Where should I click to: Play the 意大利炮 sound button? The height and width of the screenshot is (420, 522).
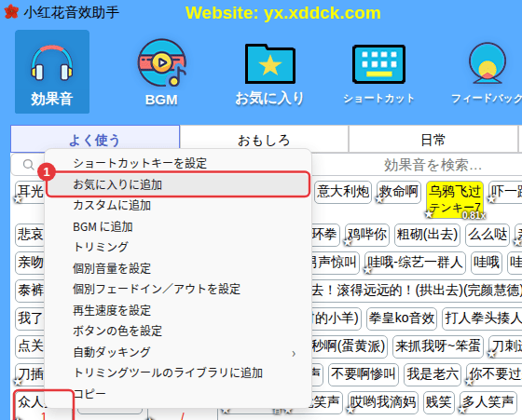(343, 192)
